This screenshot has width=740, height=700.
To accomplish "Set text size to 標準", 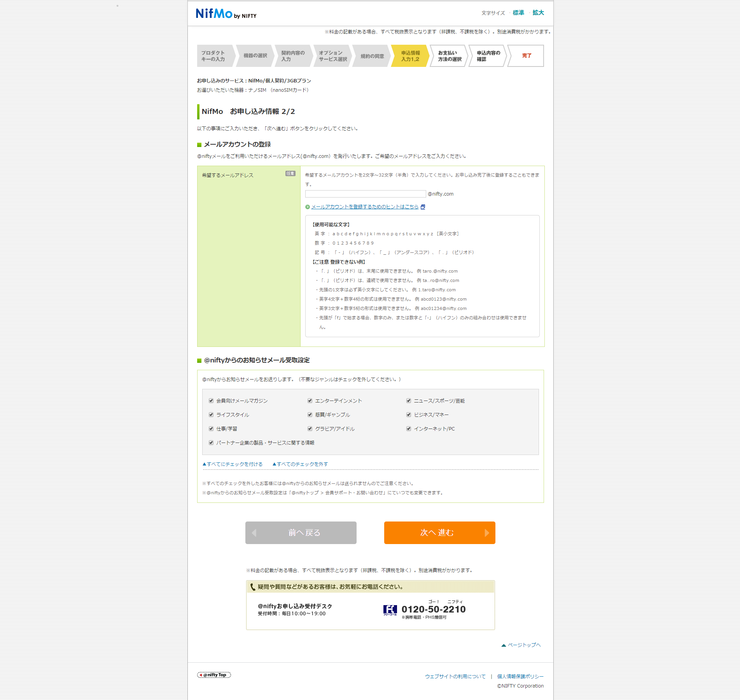I will click(x=518, y=13).
